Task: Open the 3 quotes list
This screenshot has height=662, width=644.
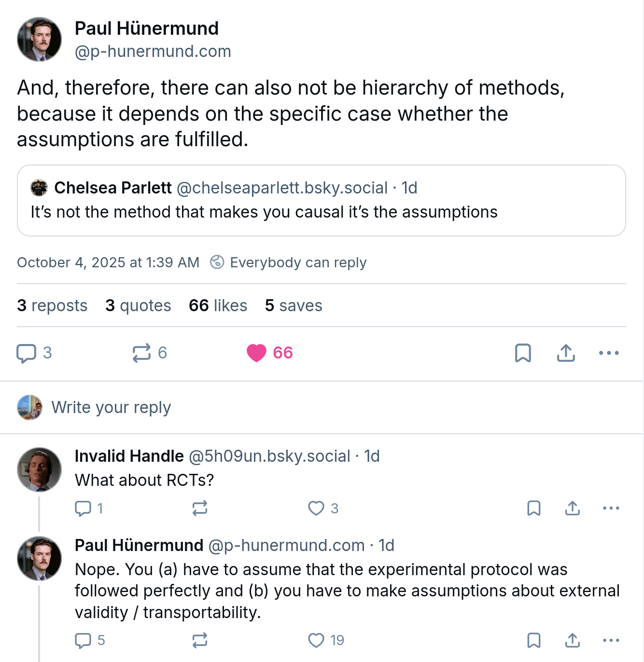Action: coord(138,305)
